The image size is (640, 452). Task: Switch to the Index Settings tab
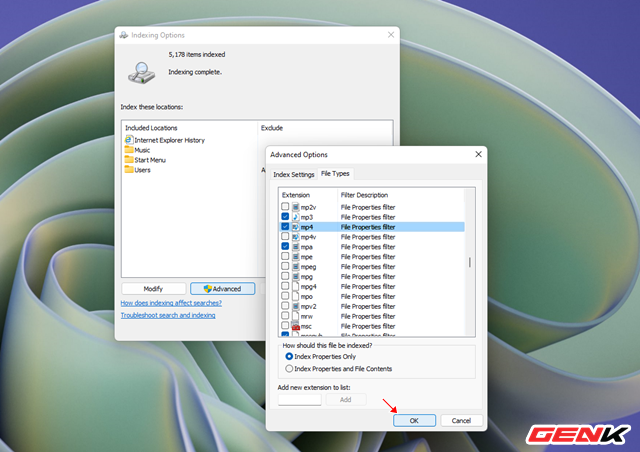[x=293, y=174]
